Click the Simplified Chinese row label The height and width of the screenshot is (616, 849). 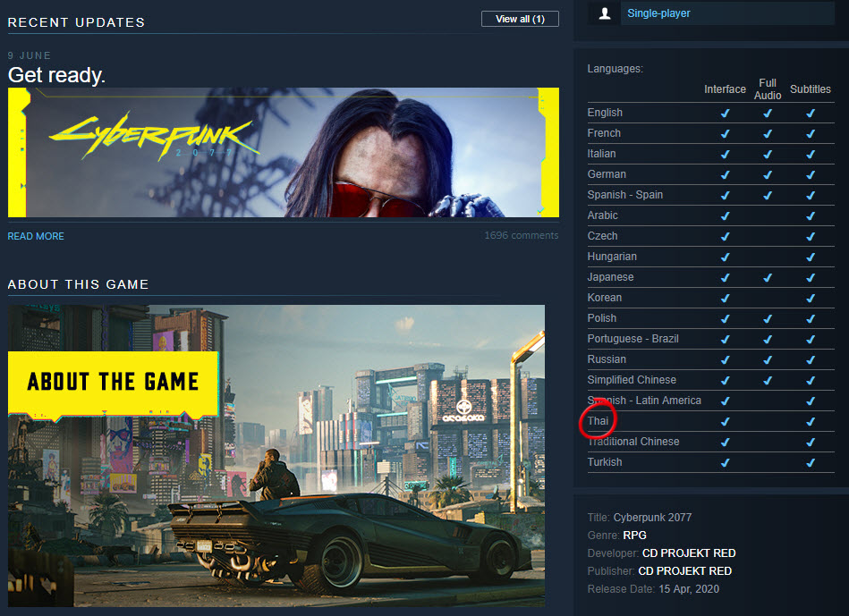(632, 380)
